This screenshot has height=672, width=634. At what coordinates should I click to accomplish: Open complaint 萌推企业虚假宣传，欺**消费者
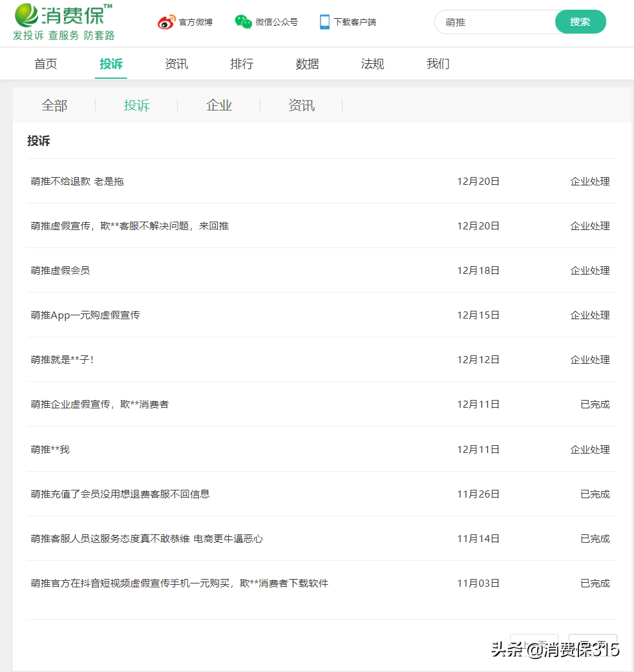click(x=100, y=404)
